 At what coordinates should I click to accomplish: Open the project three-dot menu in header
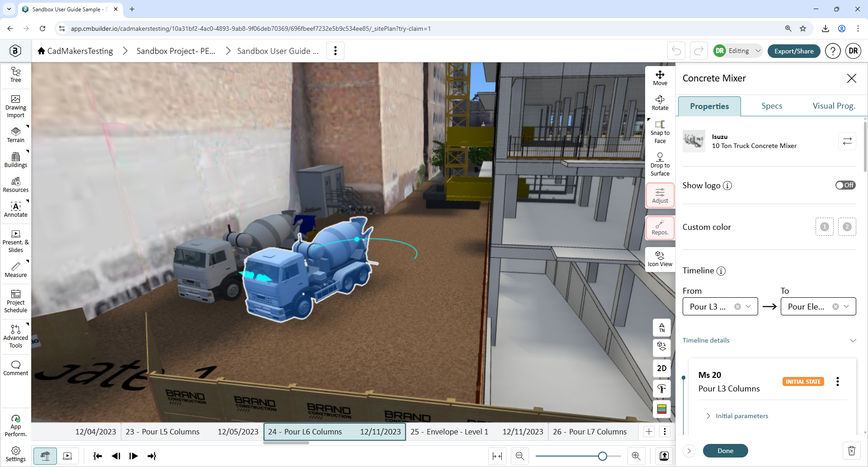[335, 51]
